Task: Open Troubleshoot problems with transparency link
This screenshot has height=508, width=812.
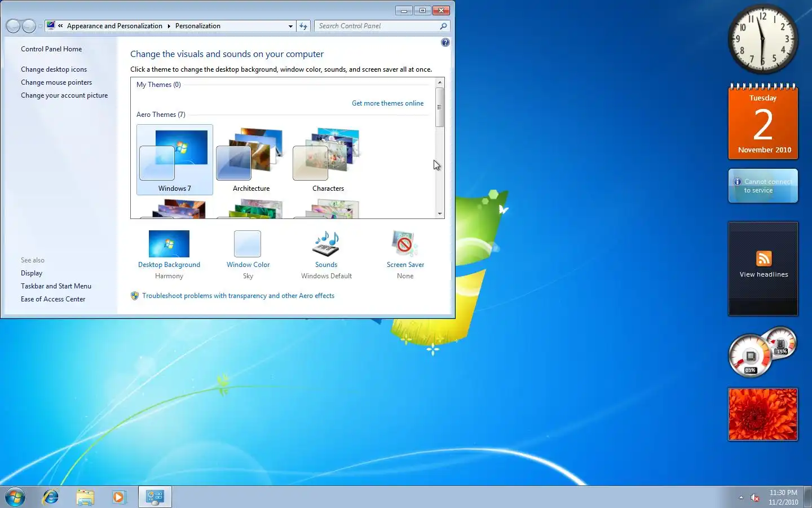Action: tap(238, 296)
